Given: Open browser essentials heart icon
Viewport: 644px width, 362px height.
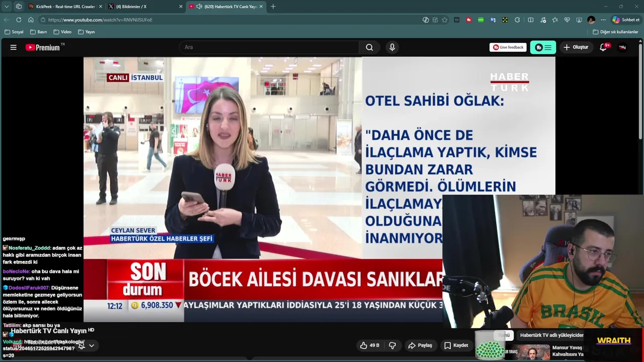Looking at the screenshot, I should (x=567, y=20).
